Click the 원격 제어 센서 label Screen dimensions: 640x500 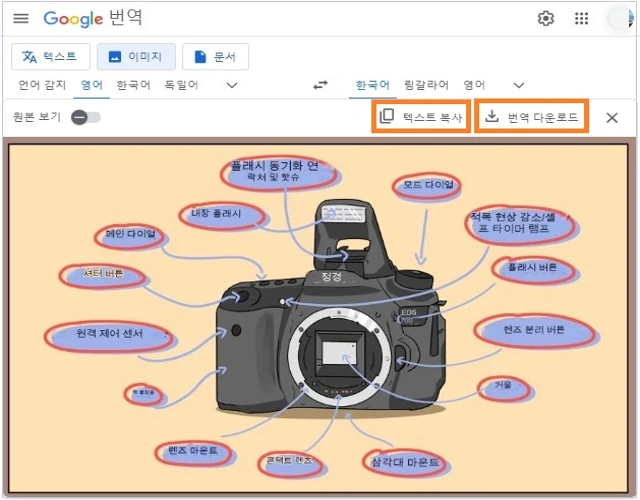109,334
